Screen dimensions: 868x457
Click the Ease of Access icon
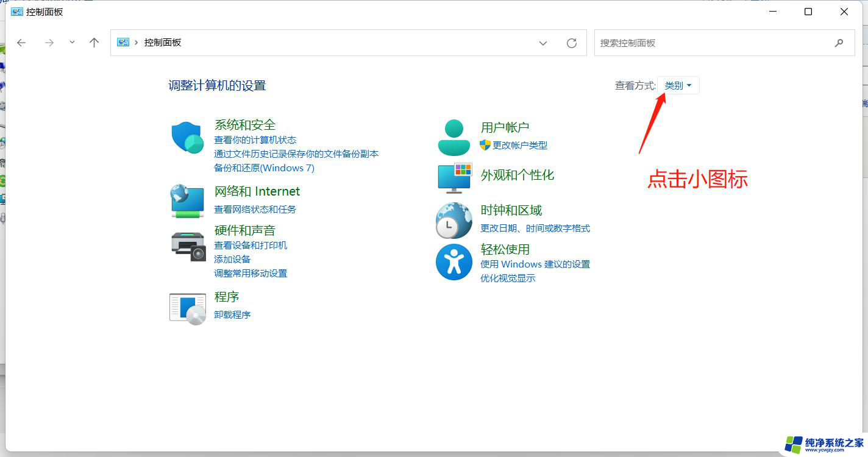tap(454, 262)
